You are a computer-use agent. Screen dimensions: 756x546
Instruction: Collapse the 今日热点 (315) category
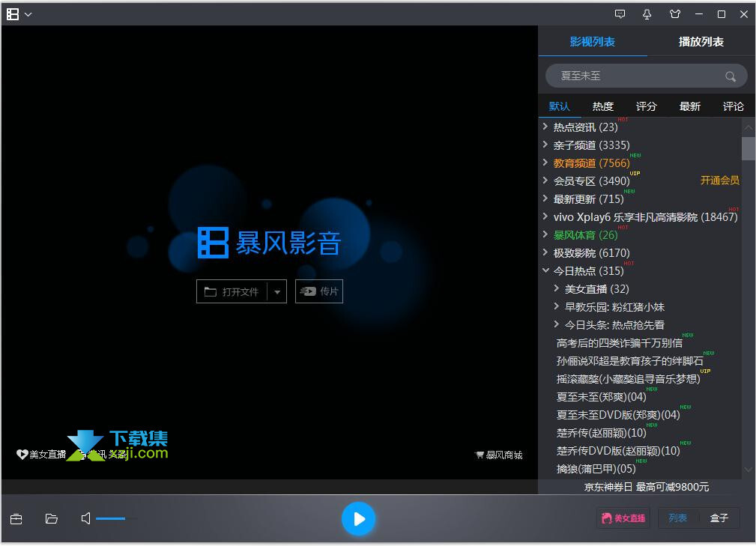545,270
